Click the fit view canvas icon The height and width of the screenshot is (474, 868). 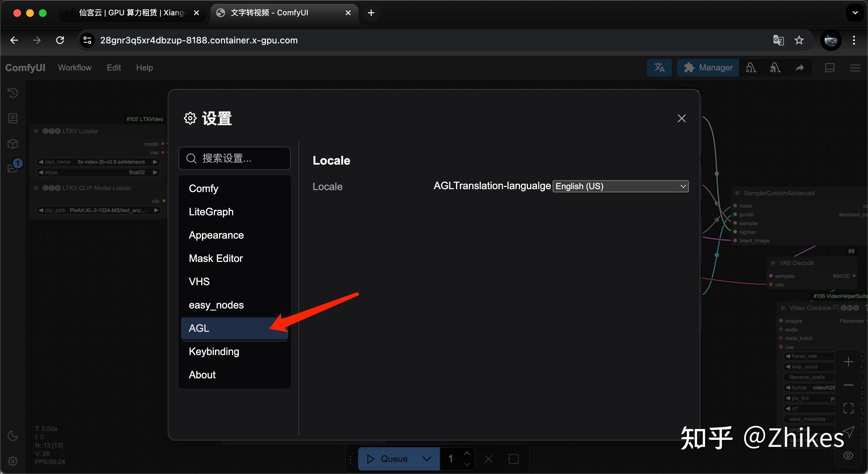tap(849, 408)
